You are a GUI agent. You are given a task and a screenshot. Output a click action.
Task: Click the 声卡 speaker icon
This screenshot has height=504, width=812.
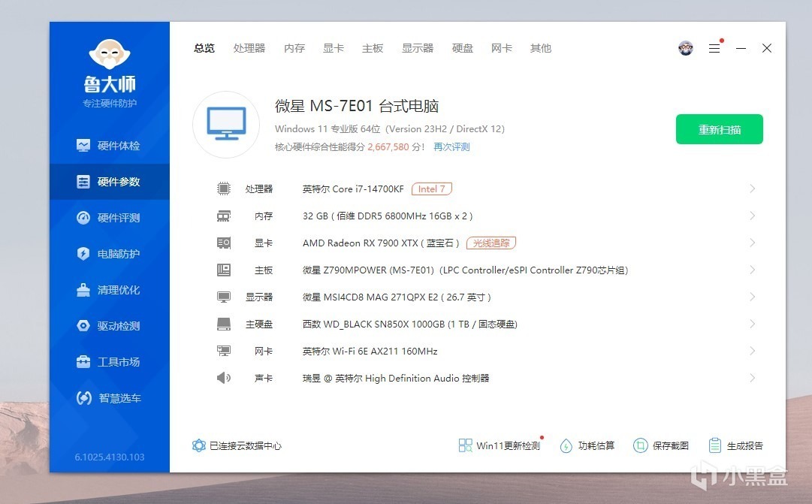(x=224, y=378)
